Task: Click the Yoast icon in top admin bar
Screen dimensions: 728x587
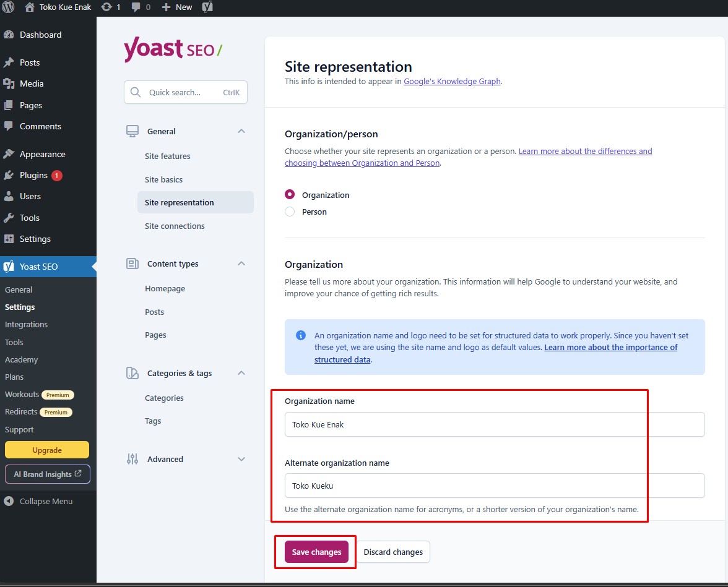Action: coord(208,7)
